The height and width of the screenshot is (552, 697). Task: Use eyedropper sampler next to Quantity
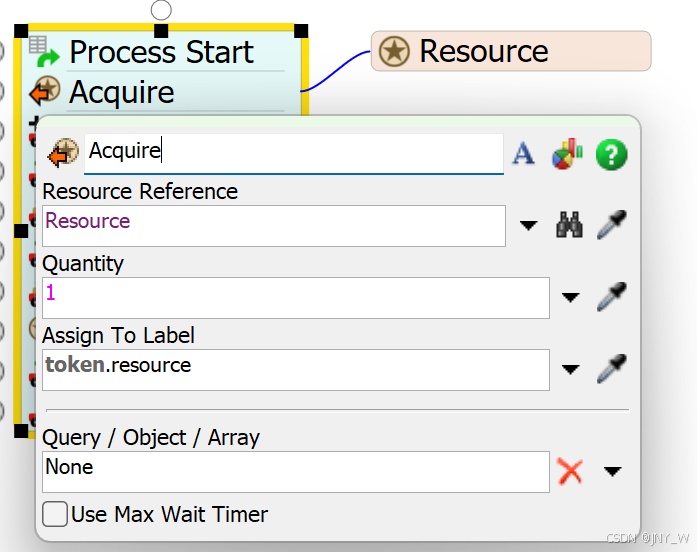click(611, 297)
